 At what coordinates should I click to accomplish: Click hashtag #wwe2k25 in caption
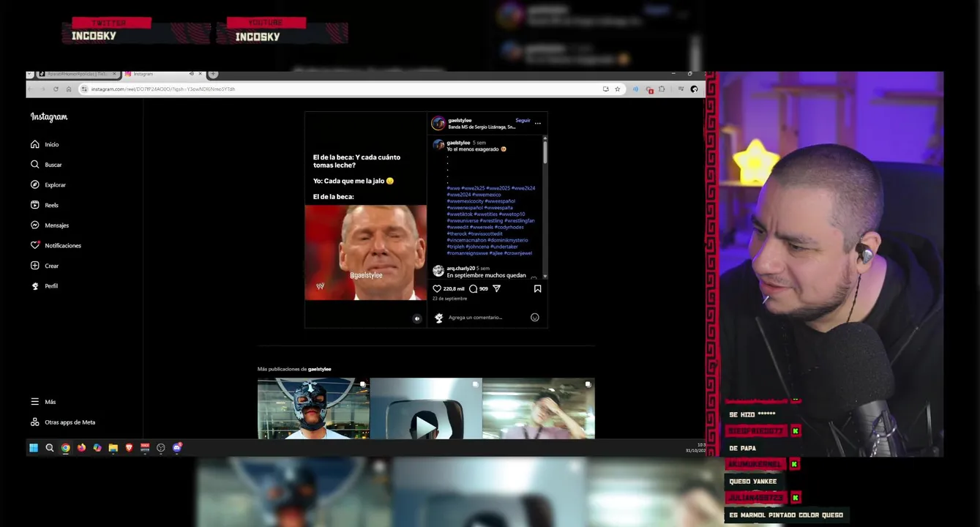coord(473,188)
